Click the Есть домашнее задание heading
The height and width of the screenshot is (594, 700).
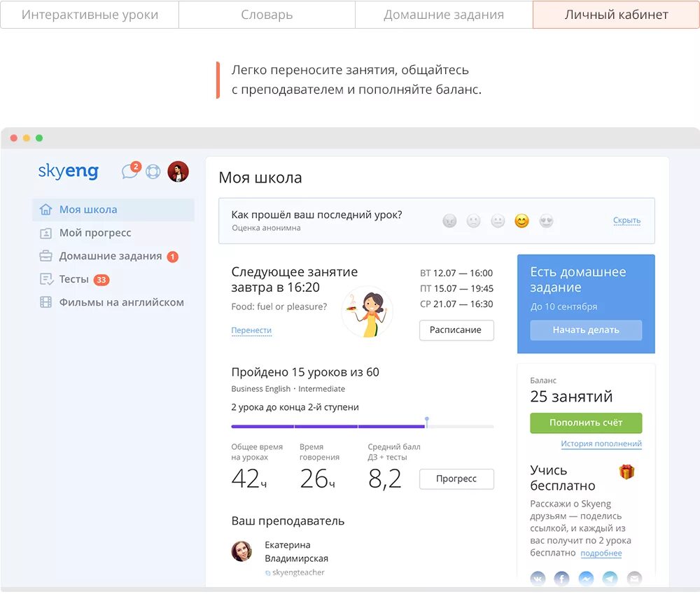[577, 280]
